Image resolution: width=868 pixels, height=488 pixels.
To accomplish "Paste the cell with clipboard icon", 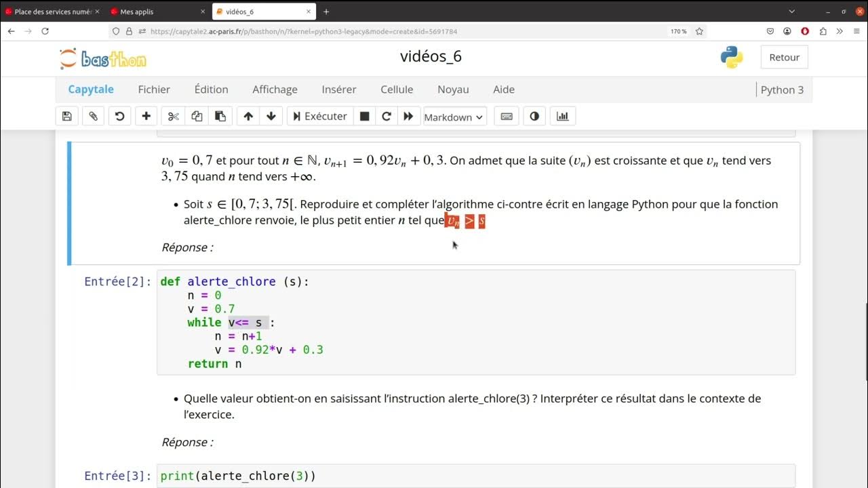I will [220, 117].
